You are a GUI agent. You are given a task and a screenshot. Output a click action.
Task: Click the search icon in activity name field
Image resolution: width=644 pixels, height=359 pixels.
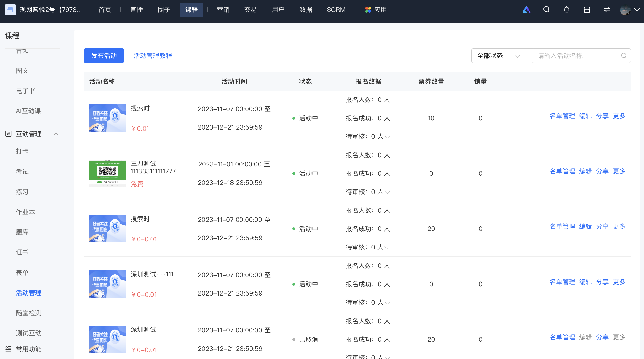coord(624,56)
